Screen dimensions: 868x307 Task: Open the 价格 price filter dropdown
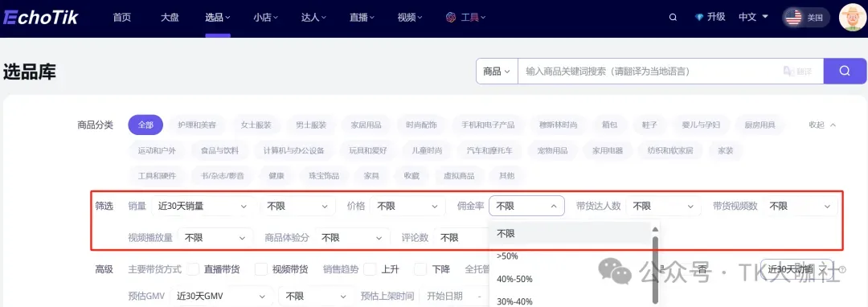click(x=407, y=206)
